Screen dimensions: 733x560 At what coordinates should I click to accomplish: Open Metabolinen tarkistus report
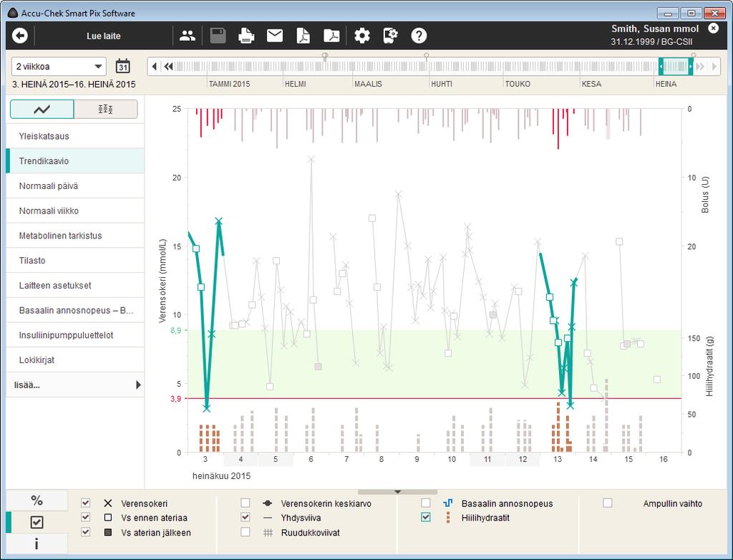click(x=74, y=236)
